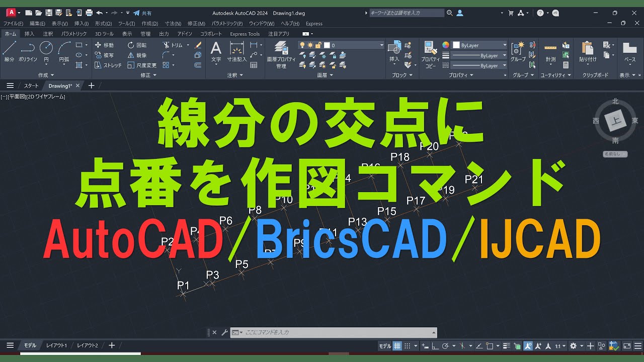Screen dimensions: 644x362
Task: Choose the 鏡像 (Mirror) command
Action: point(137,55)
